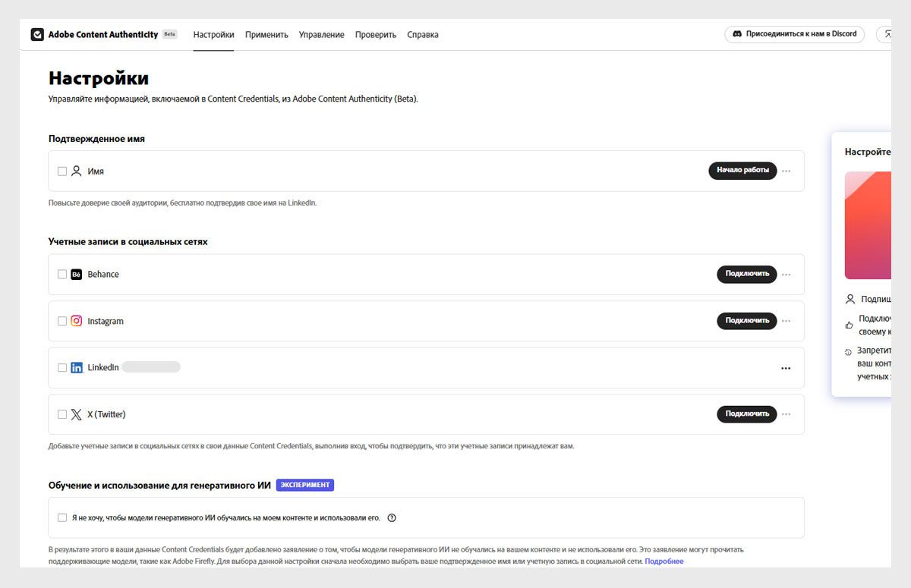
Task: Click the red gradient promo image
Action: pyautogui.click(x=868, y=225)
